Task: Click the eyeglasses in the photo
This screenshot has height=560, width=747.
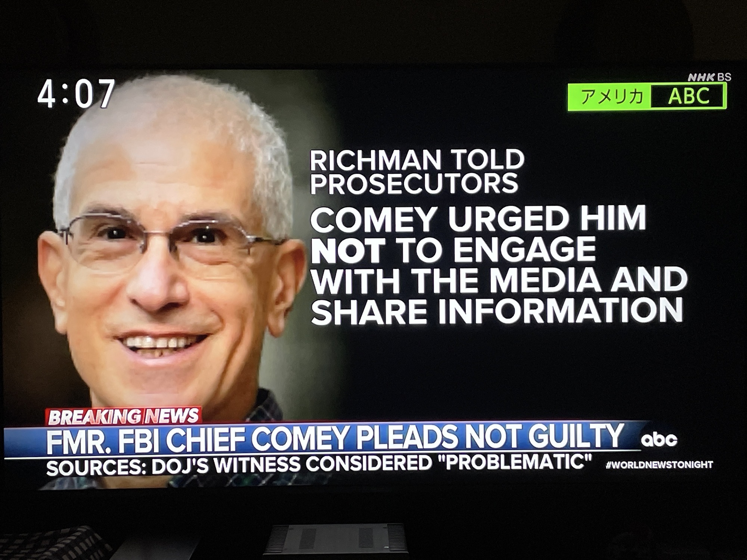Action: pos(168,239)
